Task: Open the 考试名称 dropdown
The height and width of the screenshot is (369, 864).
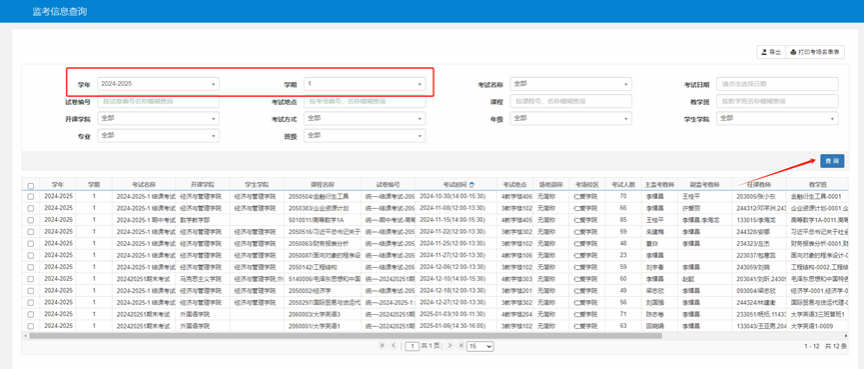Action: click(x=571, y=84)
